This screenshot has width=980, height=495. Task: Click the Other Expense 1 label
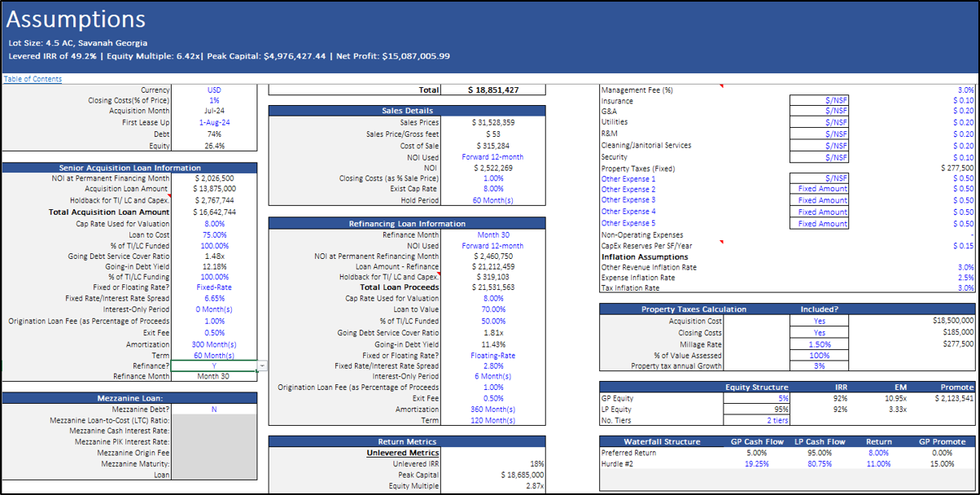click(628, 178)
